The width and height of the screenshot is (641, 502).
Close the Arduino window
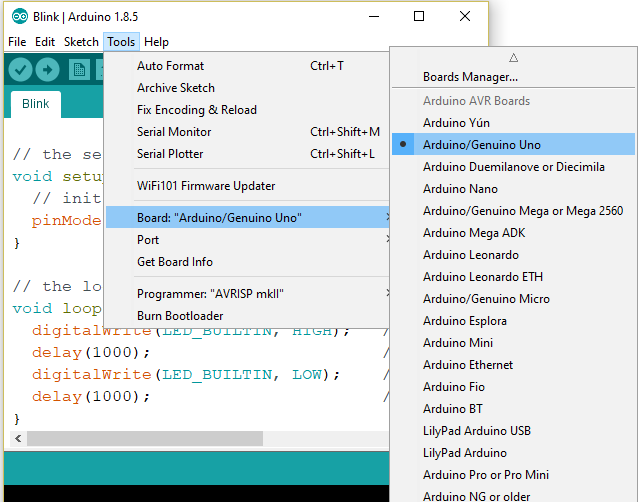(x=465, y=16)
